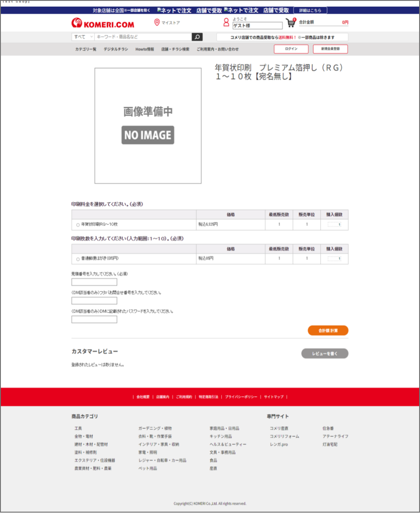Open the カテゴリ一覧 menu

85,49
